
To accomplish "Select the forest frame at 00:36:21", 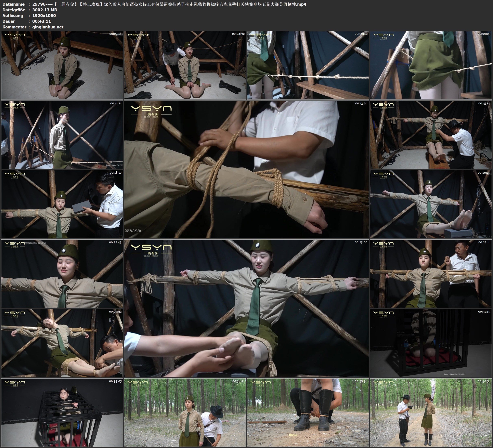I will click(x=185, y=412).
